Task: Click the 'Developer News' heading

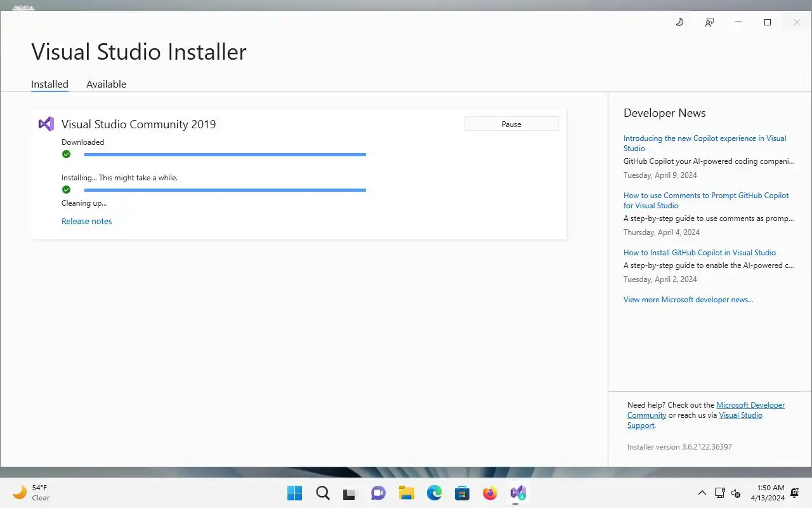Action: pos(664,113)
